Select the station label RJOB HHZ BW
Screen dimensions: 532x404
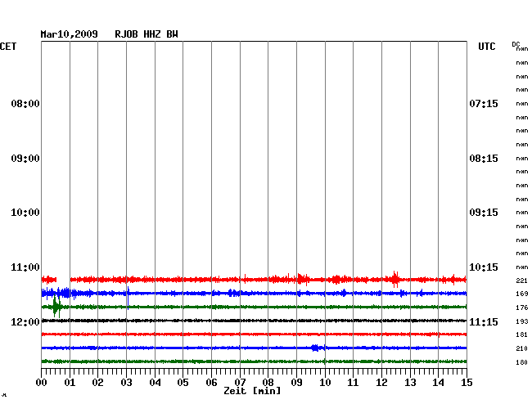point(147,34)
